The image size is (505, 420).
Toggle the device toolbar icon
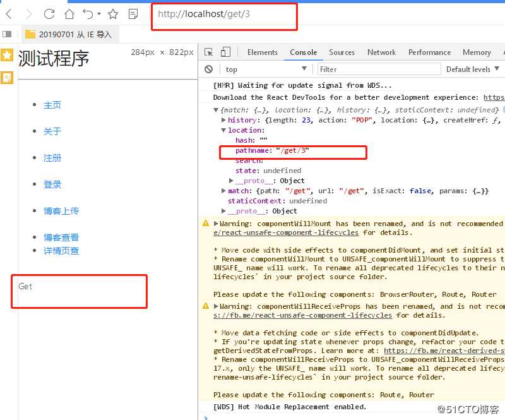click(x=225, y=52)
